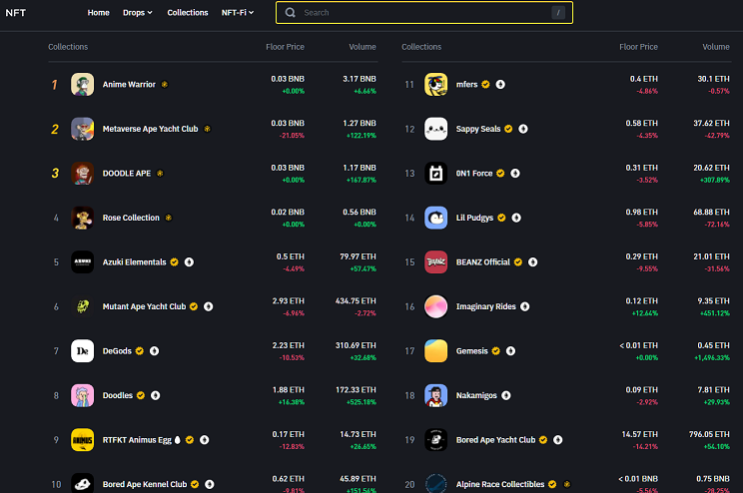Click left table Volume column header
This screenshot has height=493, width=743.
[x=362, y=47]
